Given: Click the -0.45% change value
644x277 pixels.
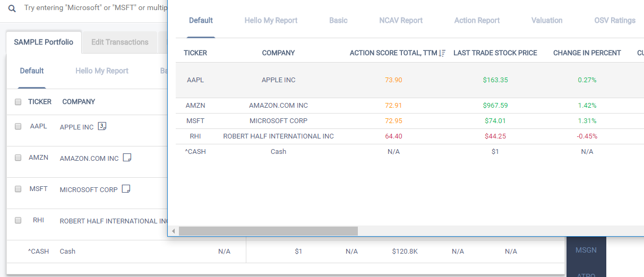Looking at the screenshot, I should click(x=587, y=136).
